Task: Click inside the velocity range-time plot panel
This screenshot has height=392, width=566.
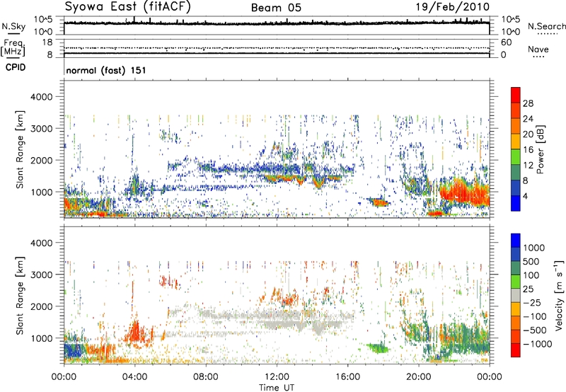Action: [x=277, y=294]
